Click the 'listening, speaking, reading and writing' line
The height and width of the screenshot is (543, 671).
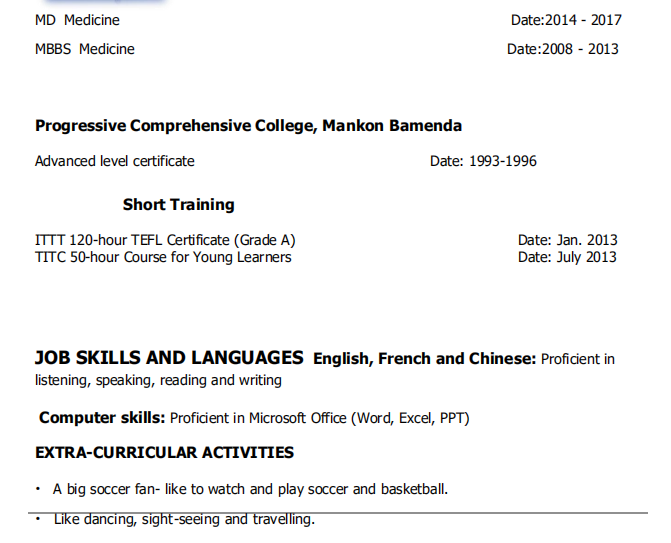click(x=158, y=380)
